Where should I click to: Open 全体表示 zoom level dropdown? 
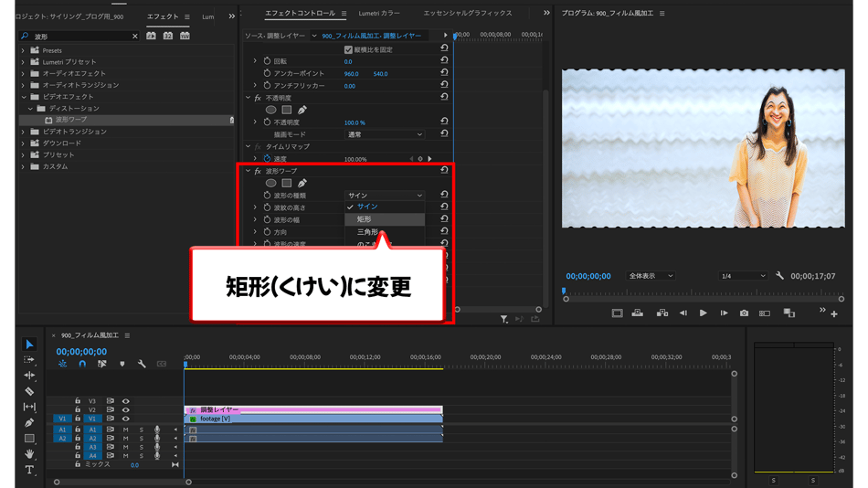tap(651, 276)
